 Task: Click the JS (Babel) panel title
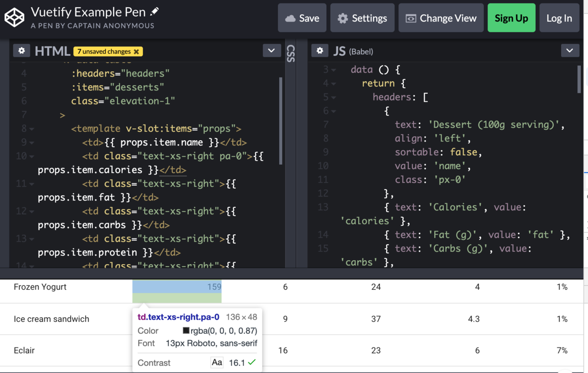(x=353, y=51)
